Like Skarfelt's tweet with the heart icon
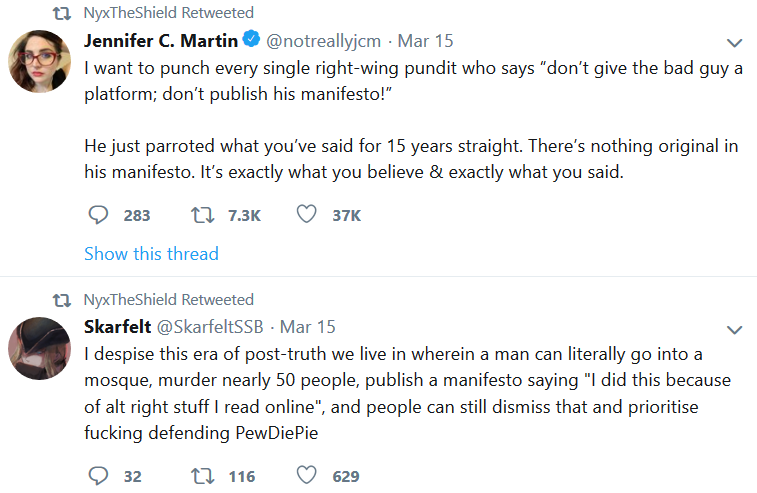Screen dimensions: 757x493 coord(307,476)
